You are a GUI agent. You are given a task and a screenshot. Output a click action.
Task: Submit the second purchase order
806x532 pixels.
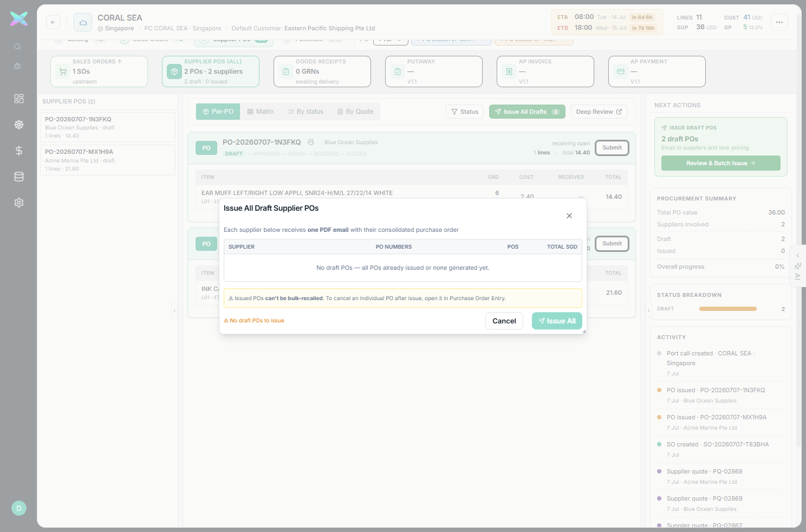(x=612, y=244)
